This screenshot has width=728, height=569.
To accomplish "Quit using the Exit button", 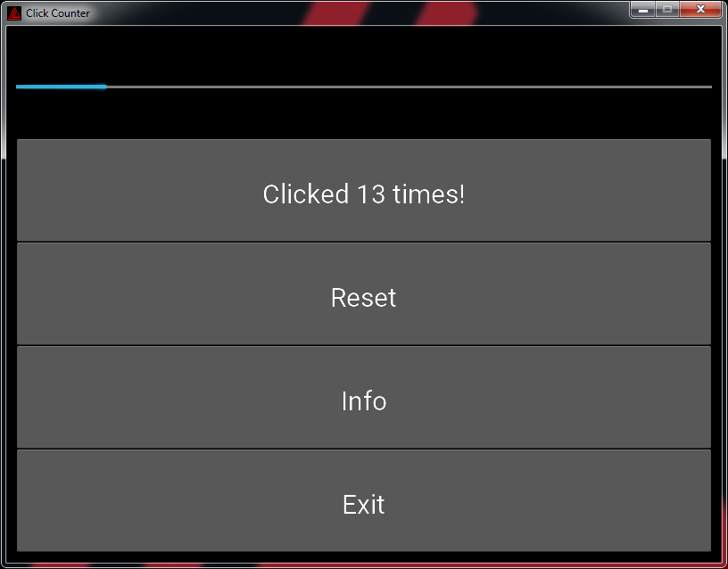I will pyautogui.click(x=364, y=501).
